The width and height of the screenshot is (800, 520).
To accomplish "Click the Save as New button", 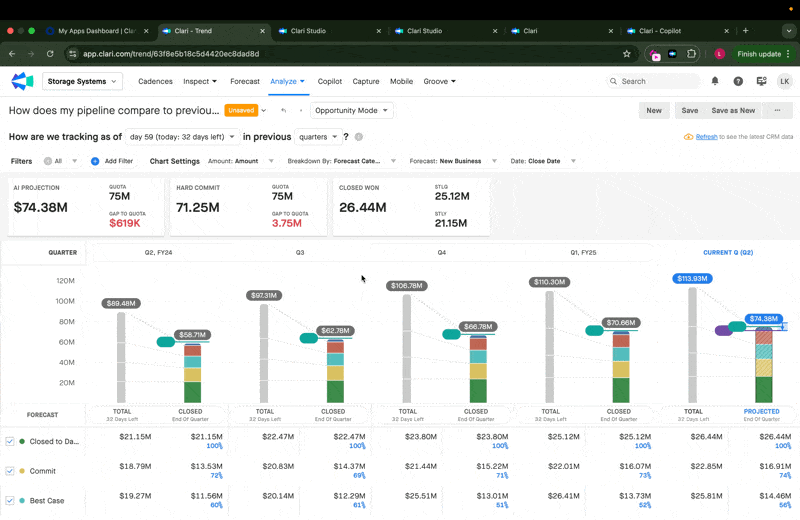I will (x=733, y=110).
